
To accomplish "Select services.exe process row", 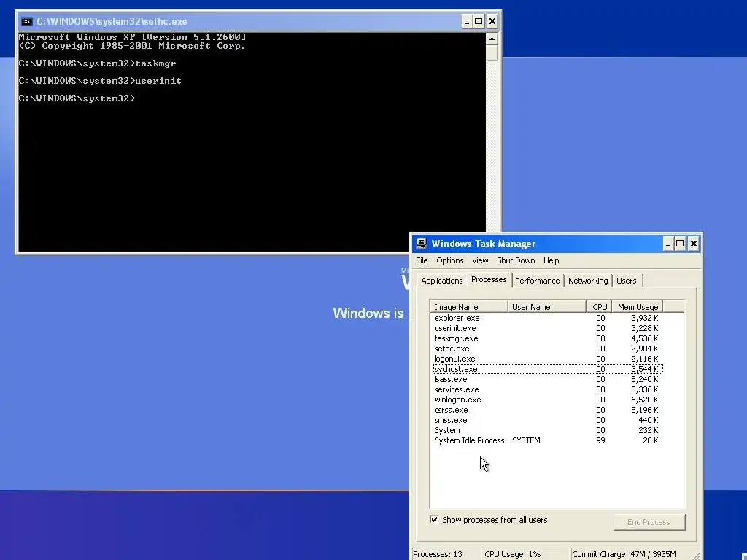I will point(547,389).
